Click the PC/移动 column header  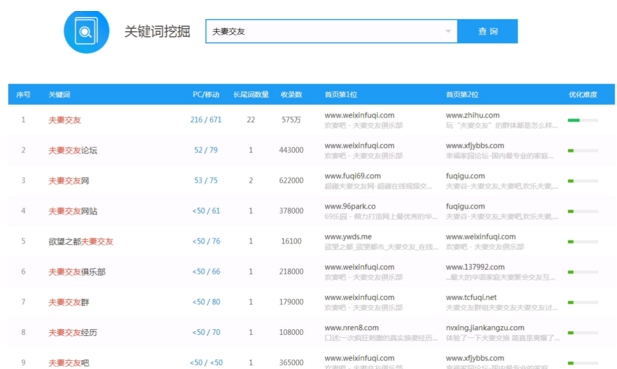(206, 94)
